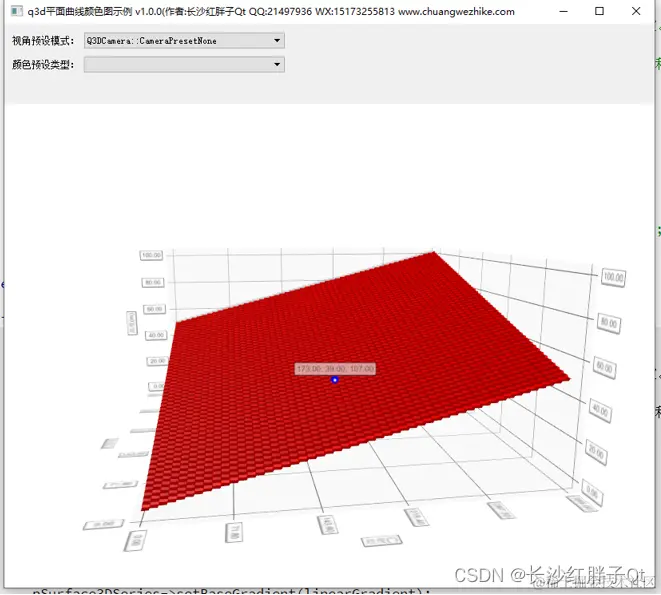Click the point label reading 173.00, 39.00, 107.00
The height and width of the screenshot is (595, 661).
(335, 369)
